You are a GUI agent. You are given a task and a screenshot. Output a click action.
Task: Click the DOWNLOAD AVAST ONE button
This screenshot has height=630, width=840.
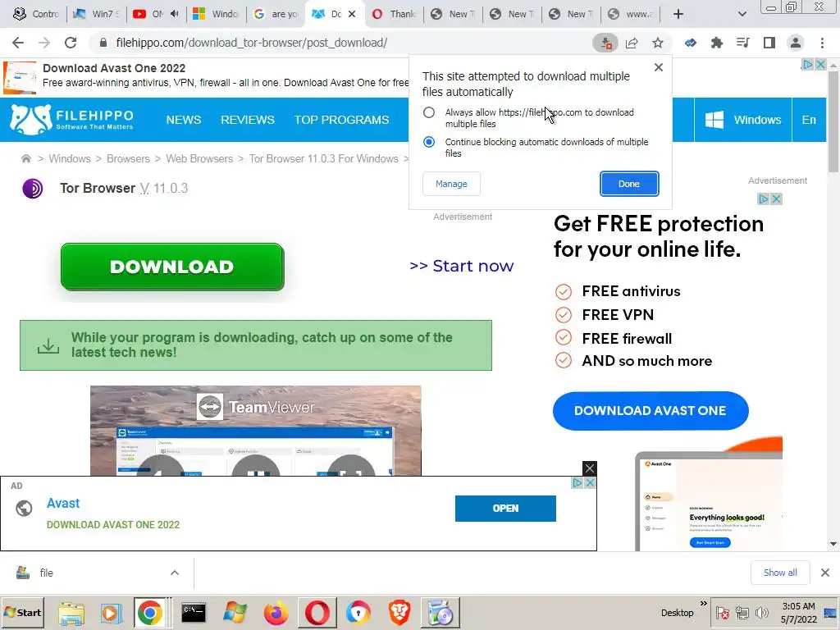click(651, 410)
